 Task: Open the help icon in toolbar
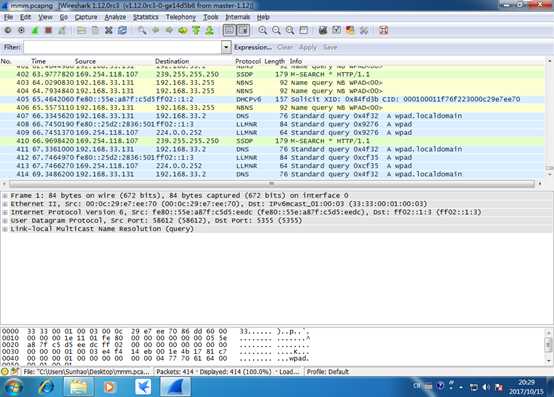click(383, 30)
